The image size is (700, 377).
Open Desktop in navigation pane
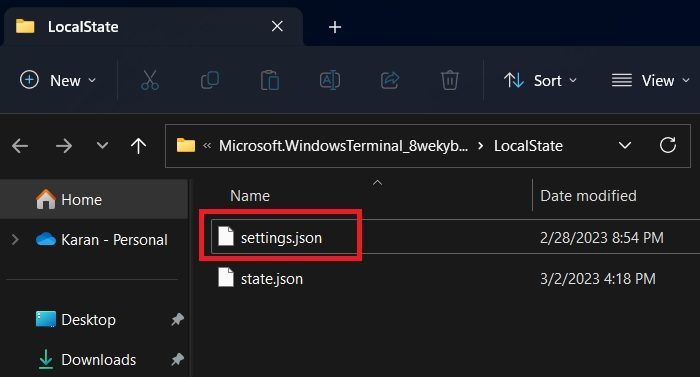tap(88, 319)
